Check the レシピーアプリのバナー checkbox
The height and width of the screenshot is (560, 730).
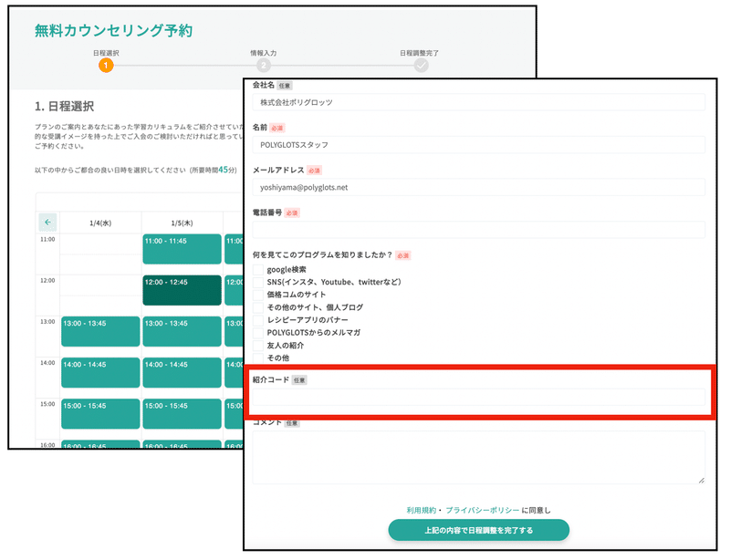(258, 320)
